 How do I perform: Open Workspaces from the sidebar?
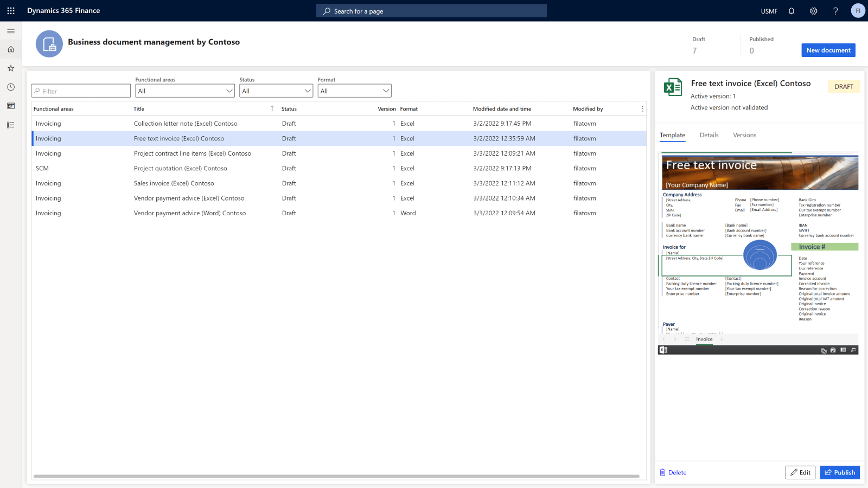tap(10, 106)
